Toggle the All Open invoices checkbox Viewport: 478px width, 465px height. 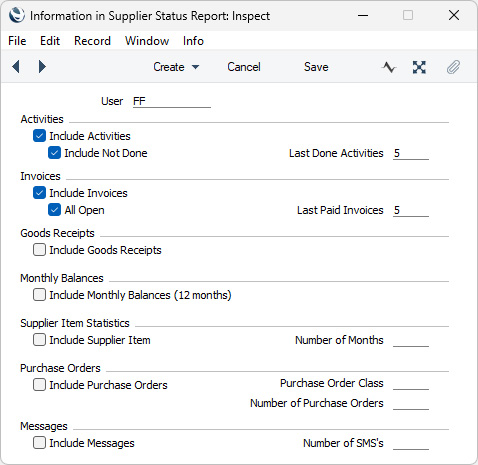click(x=54, y=210)
